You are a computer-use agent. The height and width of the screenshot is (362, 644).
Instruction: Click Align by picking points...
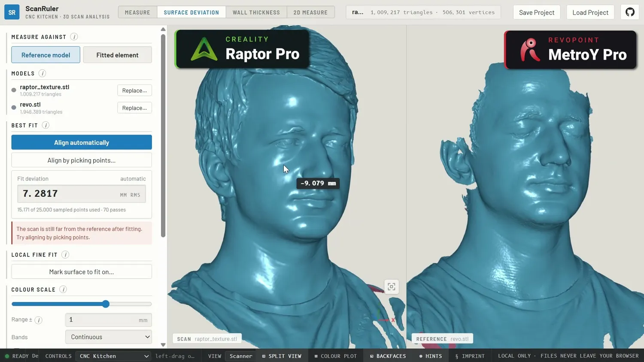coord(82,160)
